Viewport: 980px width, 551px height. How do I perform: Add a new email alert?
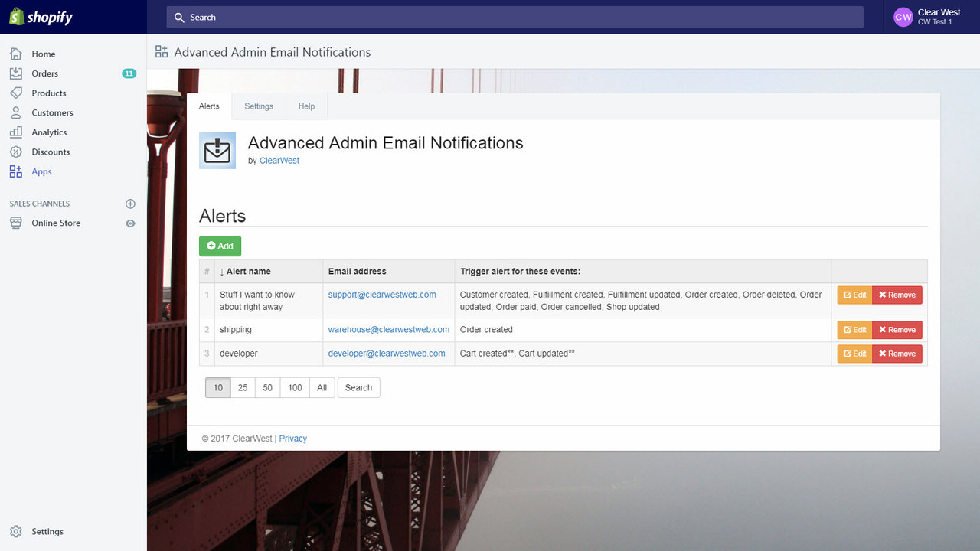(220, 246)
